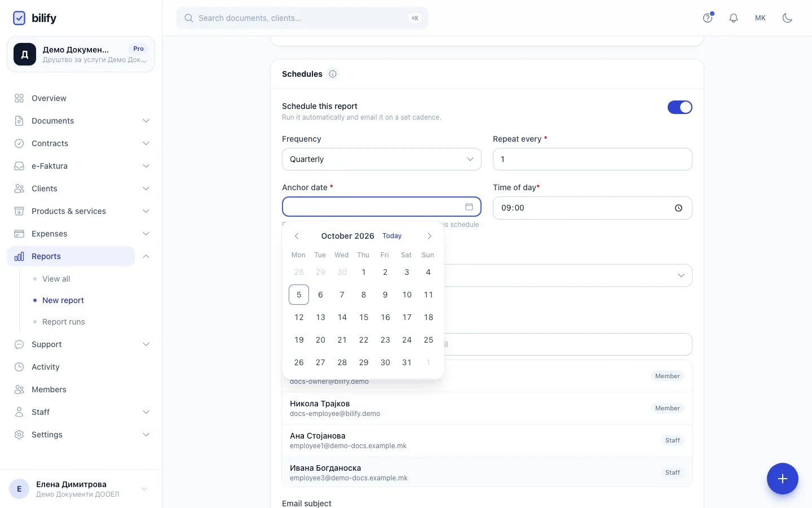Open the help icon in the top bar
812x508 pixels.
708,18
